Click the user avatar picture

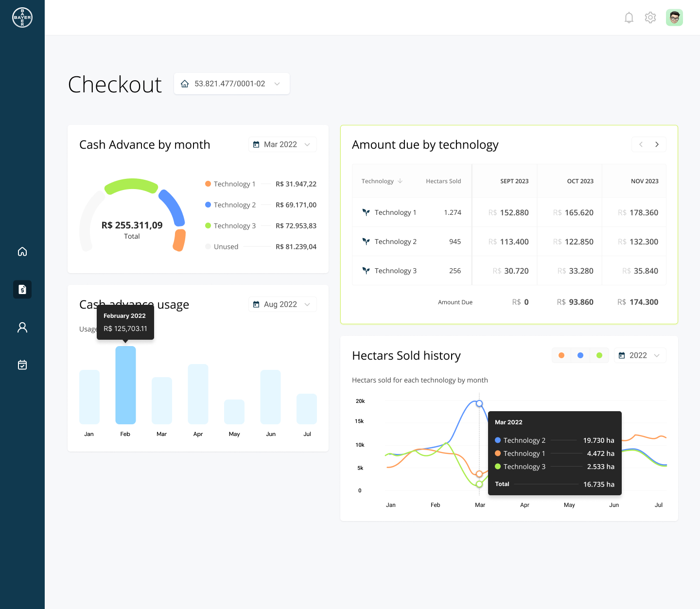pos(674,17)
